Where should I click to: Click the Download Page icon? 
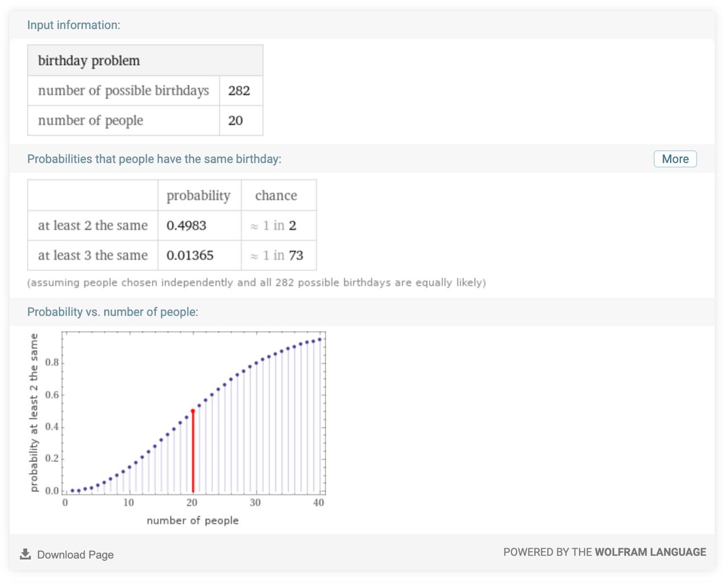(x=25, y=554)
